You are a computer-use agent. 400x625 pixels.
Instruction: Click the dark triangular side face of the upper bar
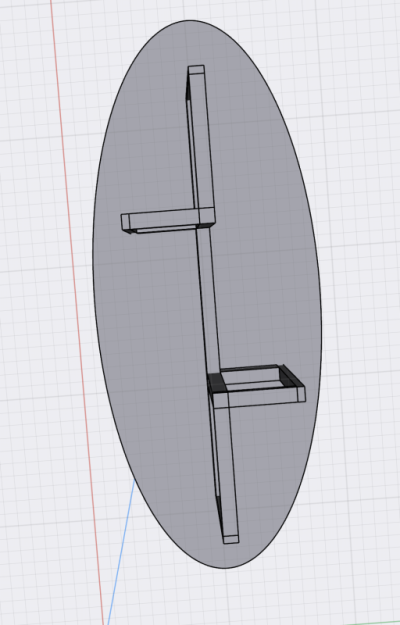coord(188,91)
